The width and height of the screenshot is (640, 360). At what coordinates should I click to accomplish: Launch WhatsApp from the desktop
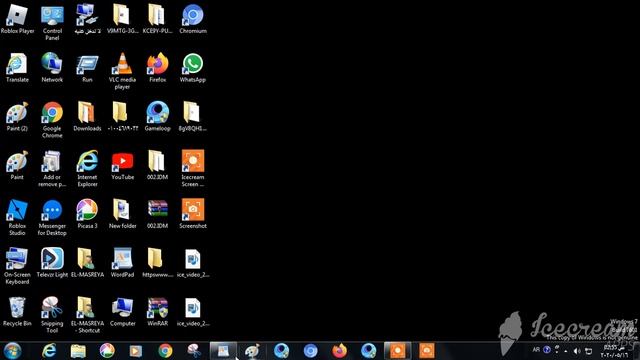[x=193, y=68]
